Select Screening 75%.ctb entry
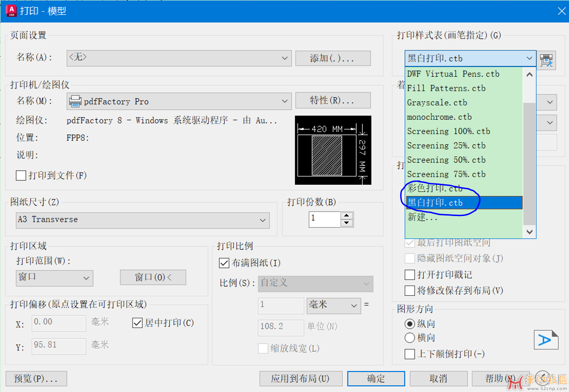The height and width of the screenshot is (392, 569). [x=464, y=174]
